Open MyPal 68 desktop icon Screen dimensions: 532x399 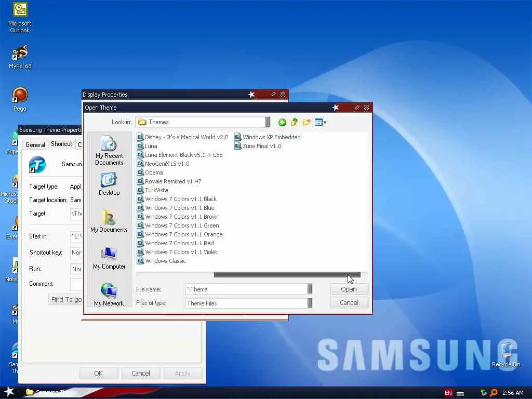[20, 57]
